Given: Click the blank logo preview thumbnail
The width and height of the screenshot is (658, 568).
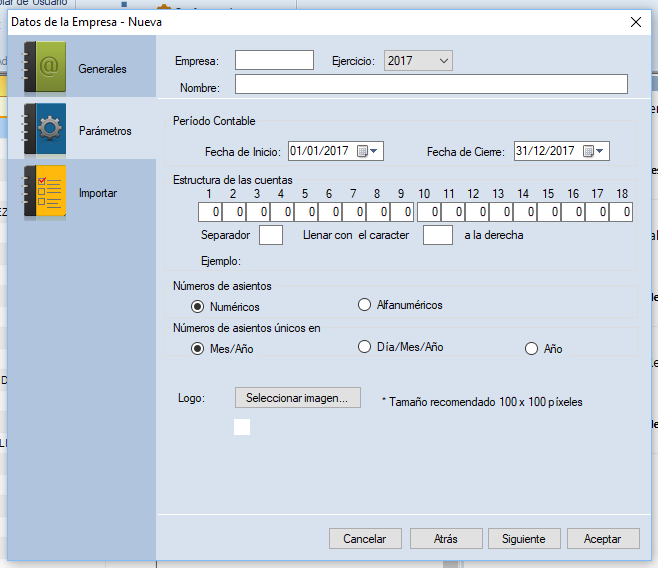Looking at the screenshot, I should [x=242, y=427].
